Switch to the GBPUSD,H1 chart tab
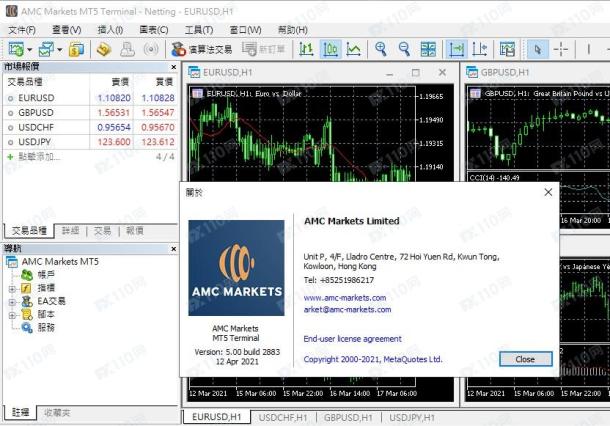Image resolution: width=610 pixels, height=426 pixels. pos(348,417)
